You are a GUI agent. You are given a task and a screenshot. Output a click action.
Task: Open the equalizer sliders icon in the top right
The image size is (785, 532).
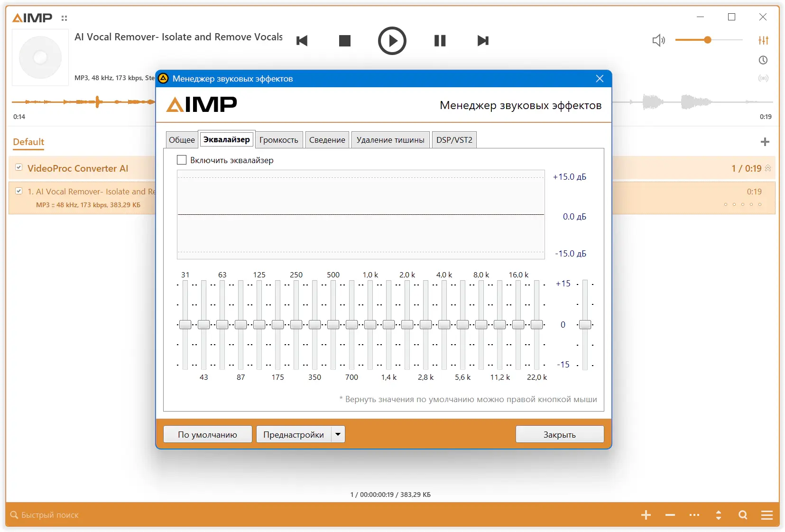[x=763, y=40]
